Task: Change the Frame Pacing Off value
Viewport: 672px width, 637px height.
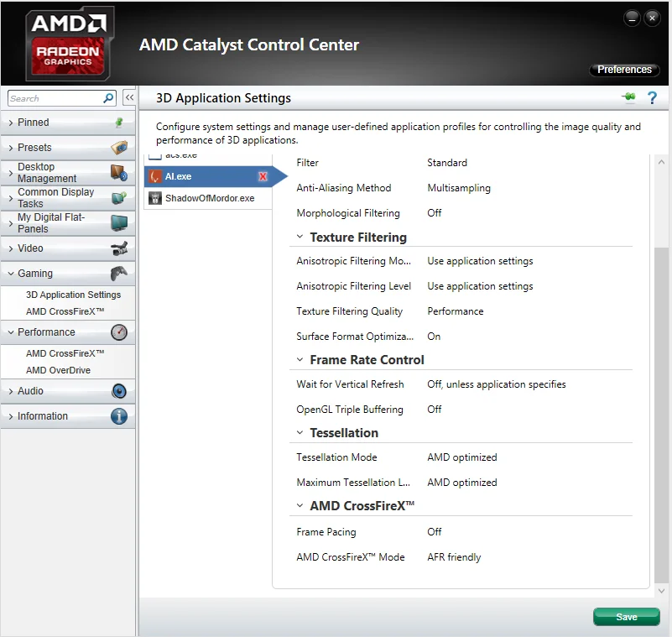Action: coord(434,531)
